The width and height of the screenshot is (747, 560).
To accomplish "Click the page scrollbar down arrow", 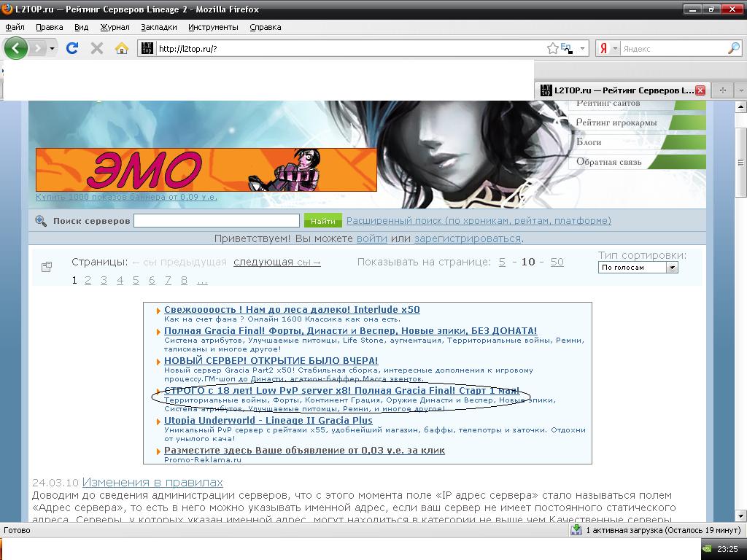I will 740,516.
